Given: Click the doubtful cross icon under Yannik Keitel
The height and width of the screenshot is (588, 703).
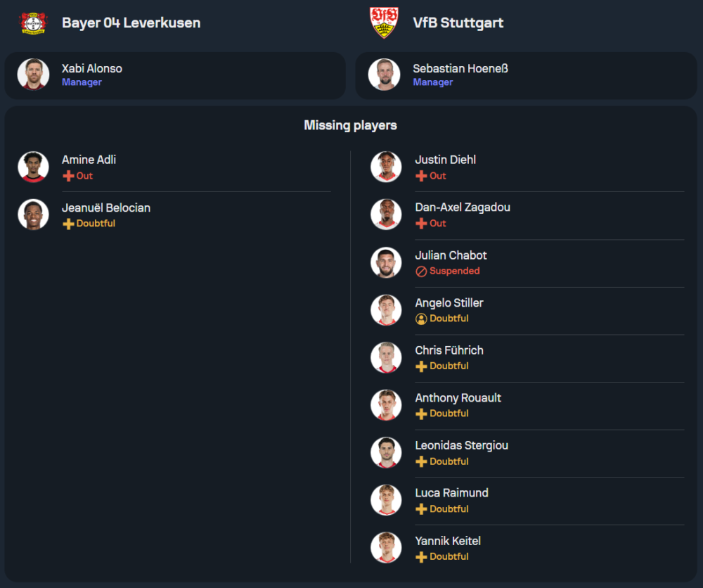Looking at the screenshot, I should click(x=421, y=557).
